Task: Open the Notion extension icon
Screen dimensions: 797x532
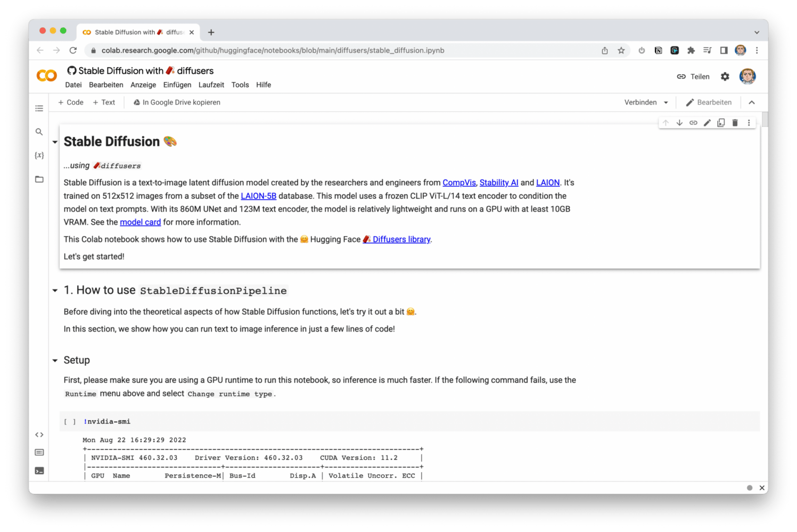Action: (659, 50)
